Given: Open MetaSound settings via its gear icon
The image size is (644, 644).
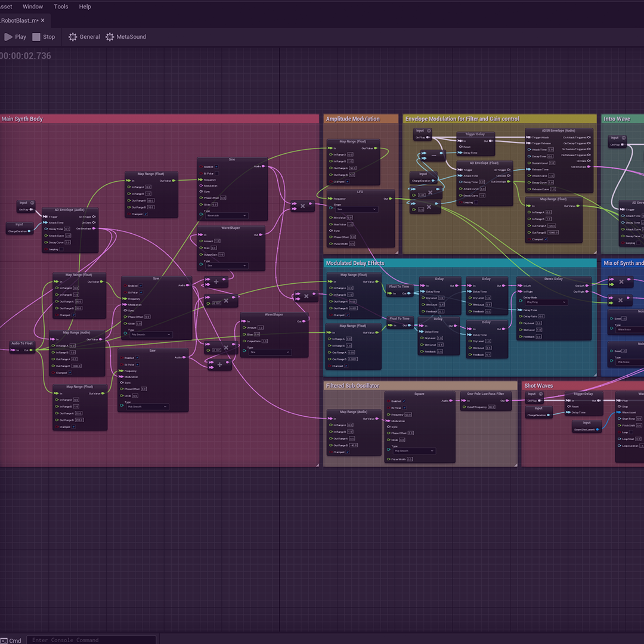Looking at the screenshot, I should [x=110, y=37].
